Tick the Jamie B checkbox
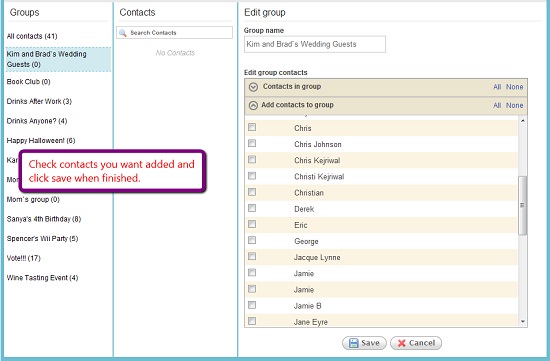This screenshot has width=550, height=361. (x=252, y=305)
